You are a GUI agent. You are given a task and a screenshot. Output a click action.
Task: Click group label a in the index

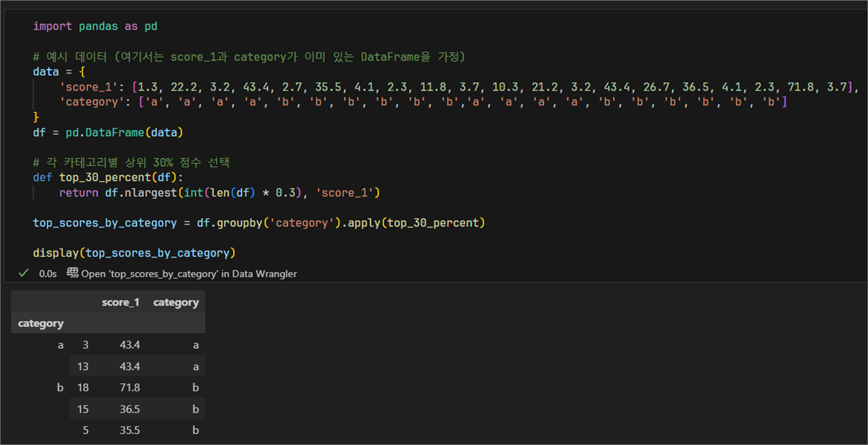click(60, 345)
